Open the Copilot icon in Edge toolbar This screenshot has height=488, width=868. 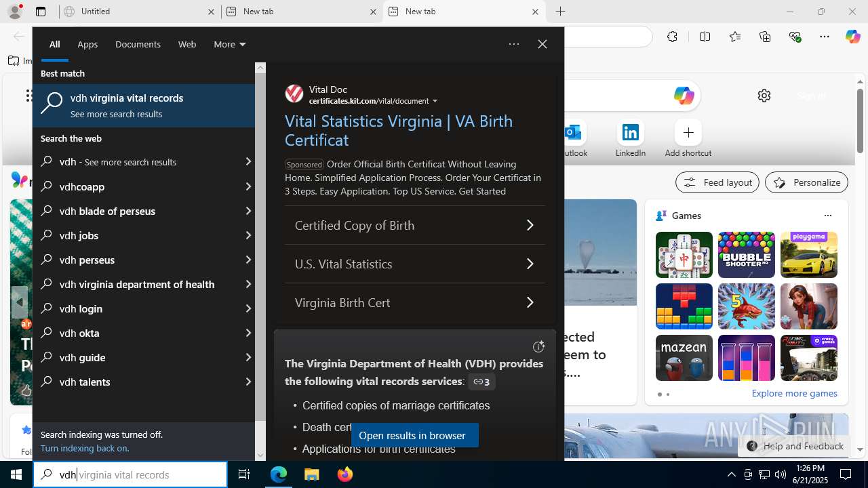(852, 37)
